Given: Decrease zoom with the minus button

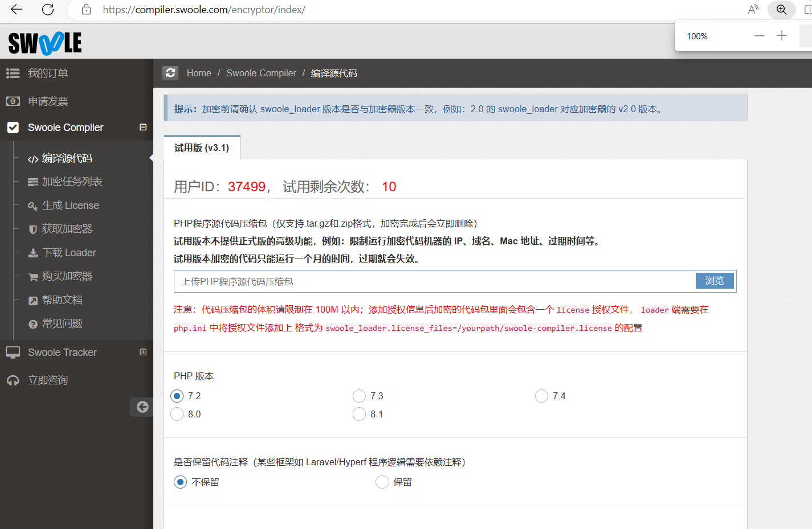Looking at the screenshot, I should point(759,36).
